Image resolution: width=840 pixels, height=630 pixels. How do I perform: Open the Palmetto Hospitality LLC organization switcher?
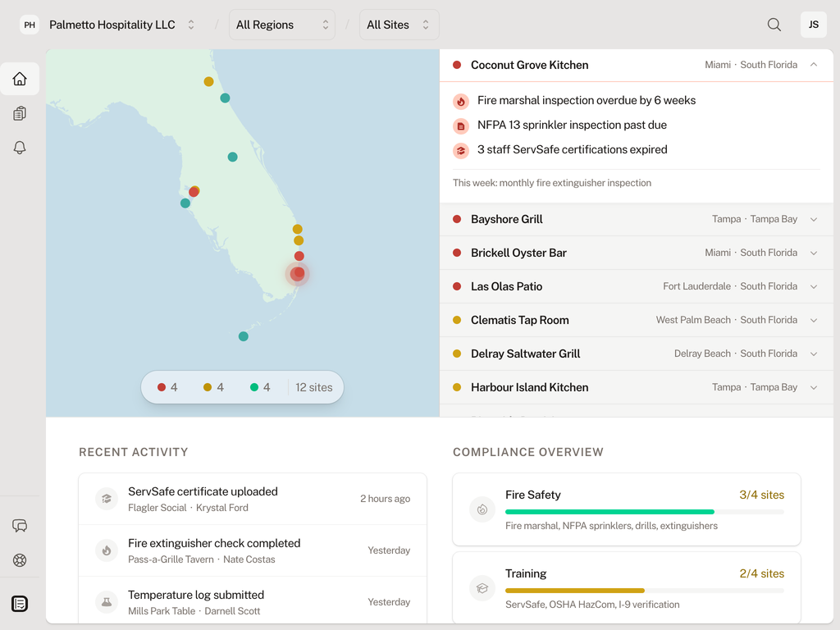pos(112,25)
